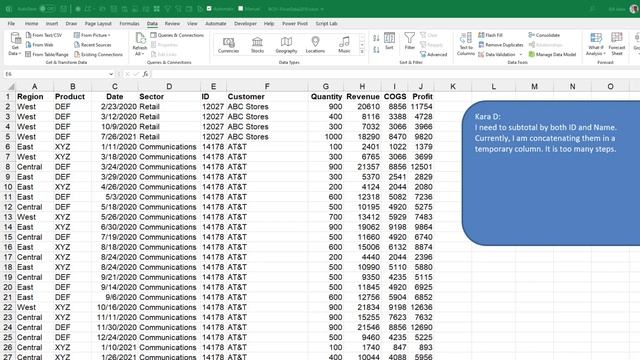Click From Table/Range

47,54
